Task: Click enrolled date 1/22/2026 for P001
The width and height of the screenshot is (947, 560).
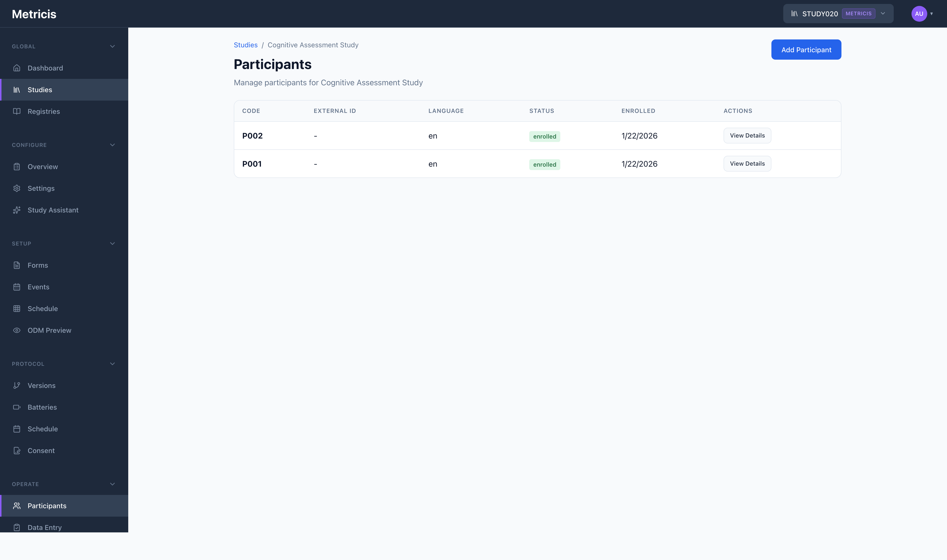Action: click(x=639, y=164)
